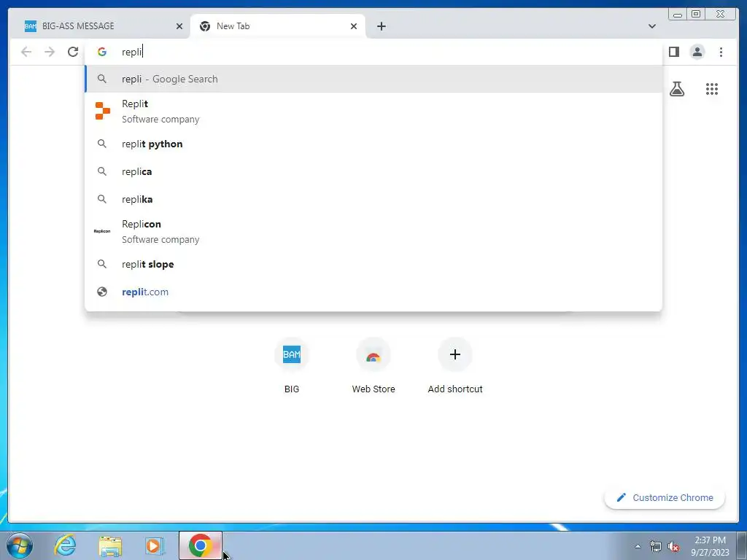Viewport: 747px width, 560px height.
Task: Go forward with the right arrow button
Action: click(50, 52)
